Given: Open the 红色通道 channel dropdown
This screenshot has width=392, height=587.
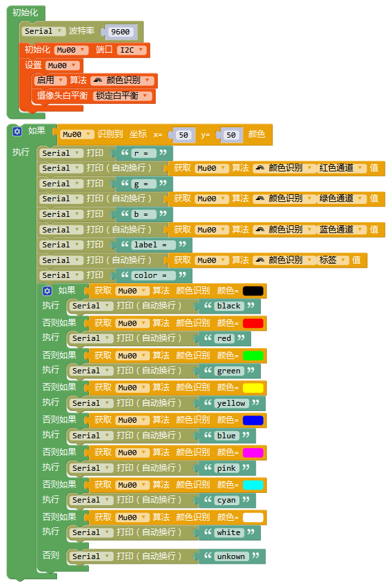Looking at the screenshot, I should [341, 168].
